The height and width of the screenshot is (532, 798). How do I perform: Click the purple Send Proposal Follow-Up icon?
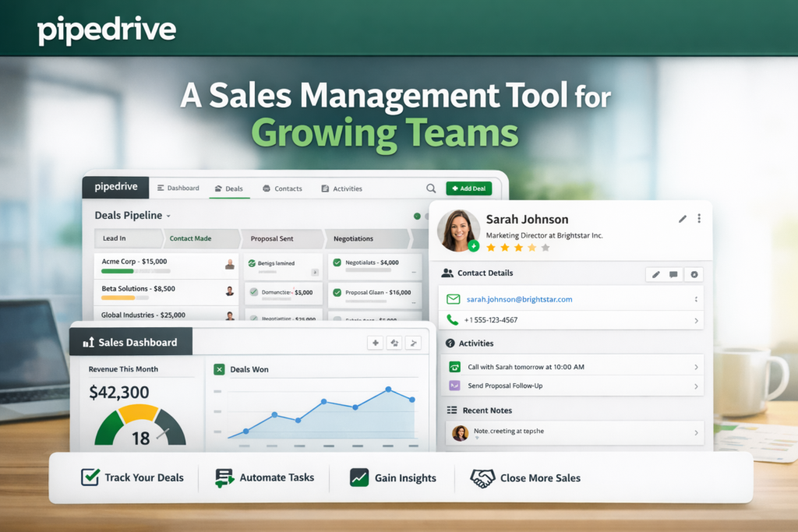click(454, 386)
